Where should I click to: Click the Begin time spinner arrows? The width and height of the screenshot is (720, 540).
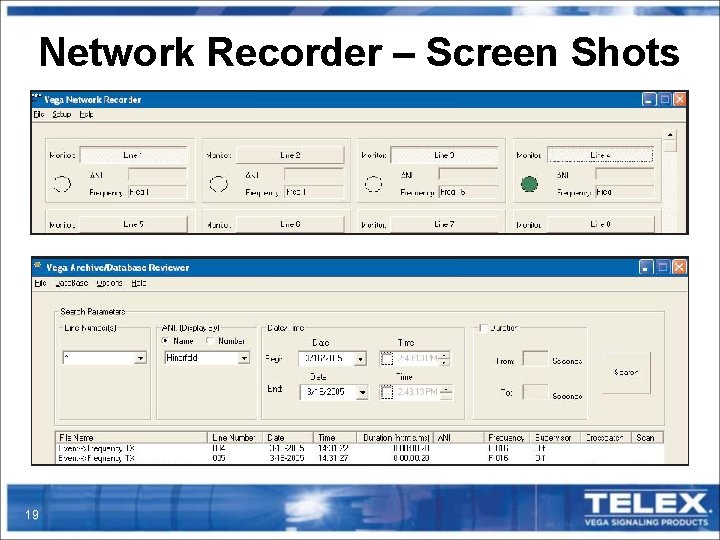click(444, 359)
